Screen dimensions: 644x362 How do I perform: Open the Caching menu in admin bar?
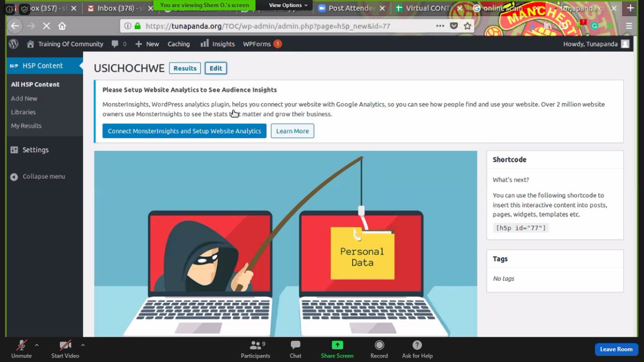[179, 44]
